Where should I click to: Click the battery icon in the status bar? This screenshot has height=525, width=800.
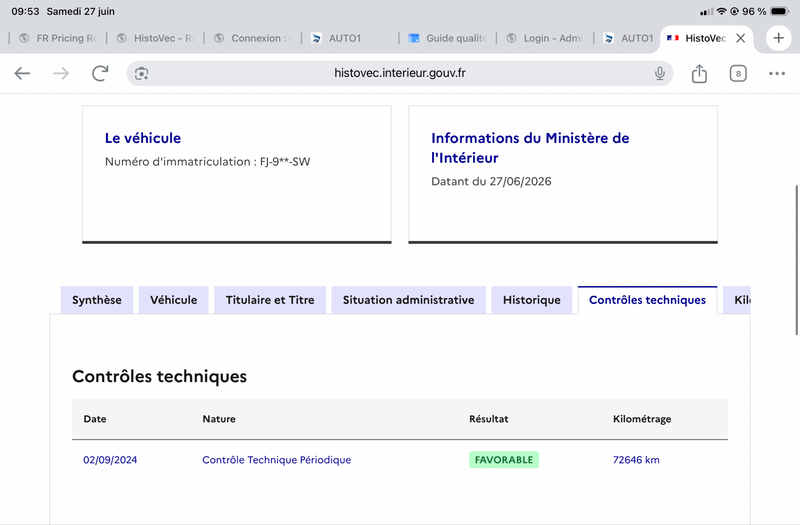[x=780, y=11]
